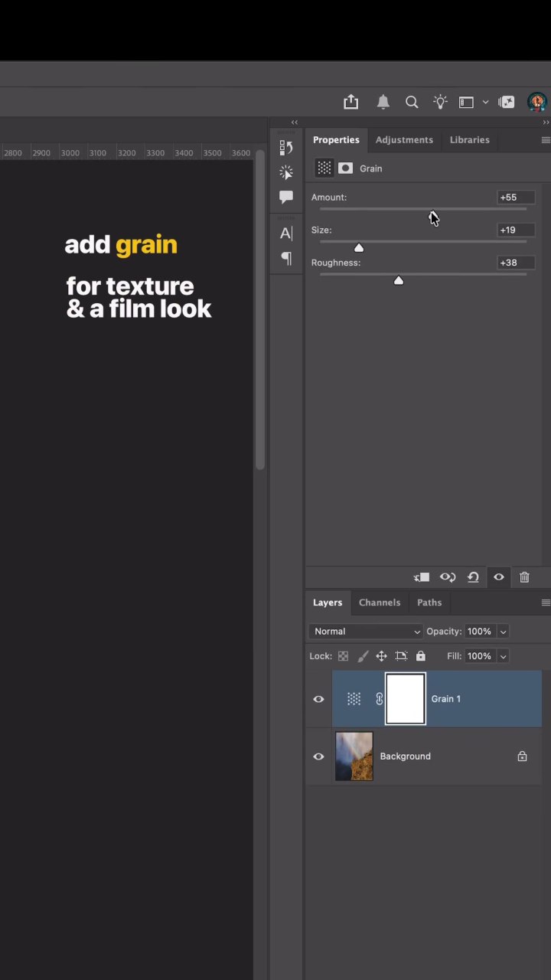
Task: Click the Grain 1 adjustment thumbnail icon
Action: coord(354,699)
